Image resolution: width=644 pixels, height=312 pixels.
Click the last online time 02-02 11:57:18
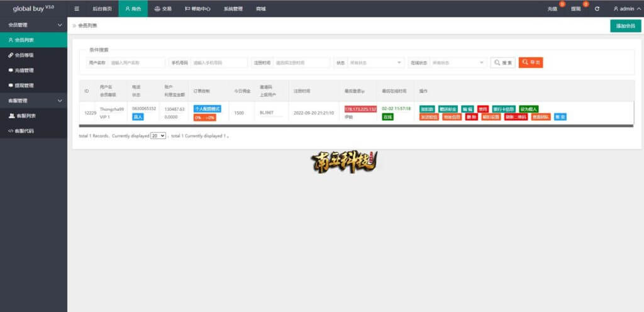pos(396,109)
